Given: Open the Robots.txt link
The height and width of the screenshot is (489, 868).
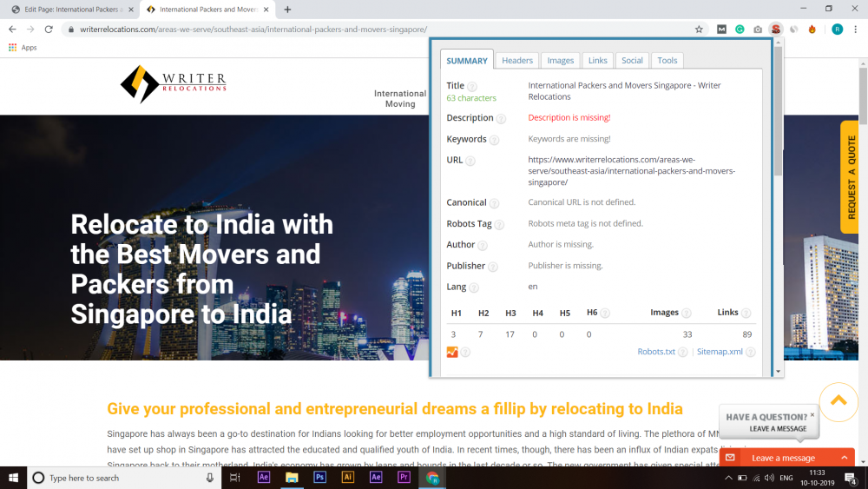Looking at the screenshot, I should tap(656, 352).
